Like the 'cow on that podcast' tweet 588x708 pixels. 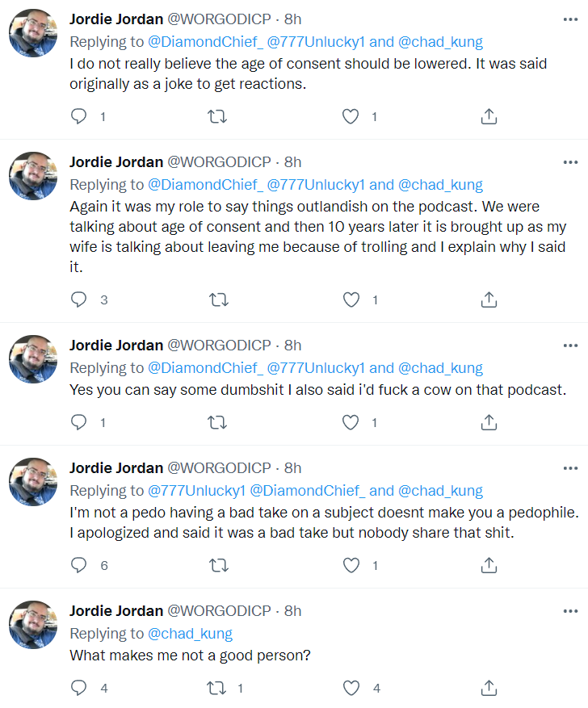coord(351,423)
